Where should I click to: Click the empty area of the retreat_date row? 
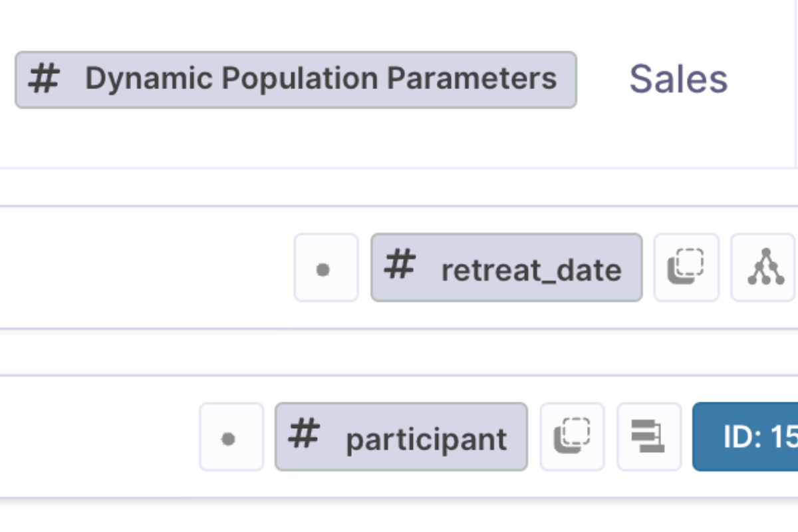[x=146, y=267]
